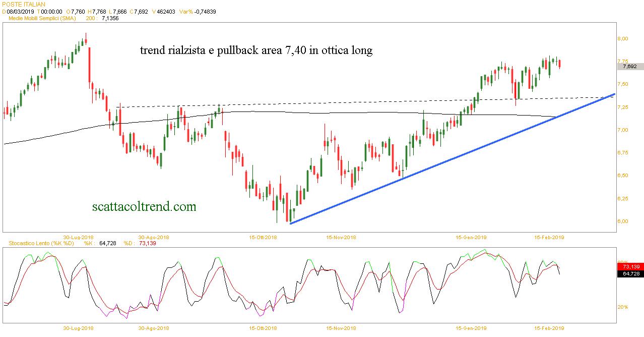Click the 8,00 level on the price axis
644x337 pixels.
coord(622,38)
